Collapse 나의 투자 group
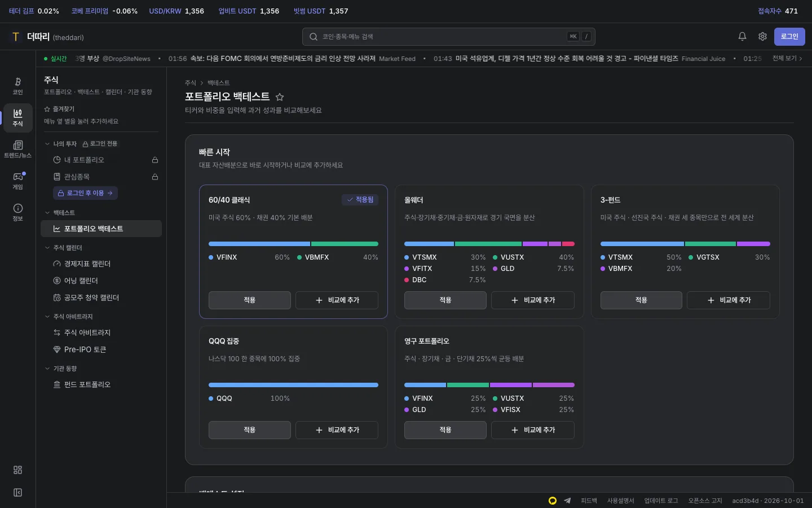 tap(61, 144)
